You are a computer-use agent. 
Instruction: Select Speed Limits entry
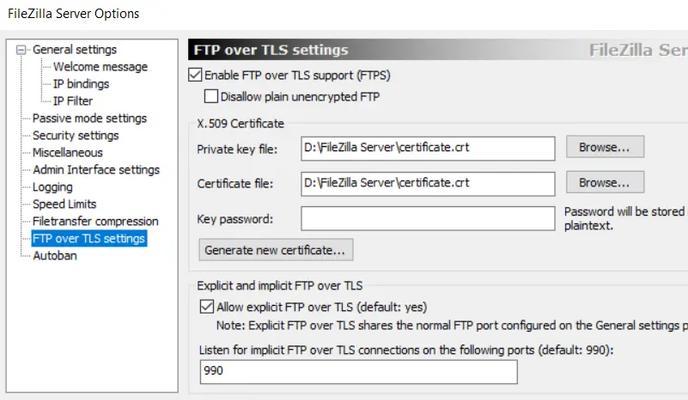pyautogui.click(x=64, y=204)
